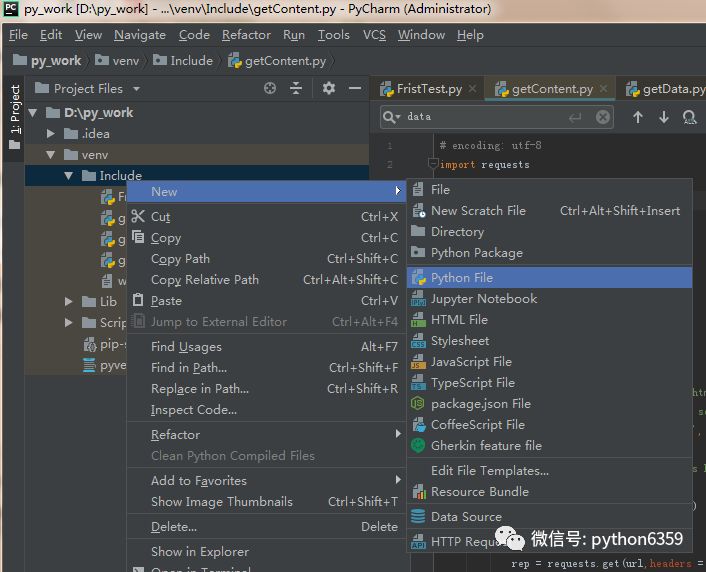Expand the Scripts folder
Viewport: 706px width, 572px height.
[x=68, y=322]
